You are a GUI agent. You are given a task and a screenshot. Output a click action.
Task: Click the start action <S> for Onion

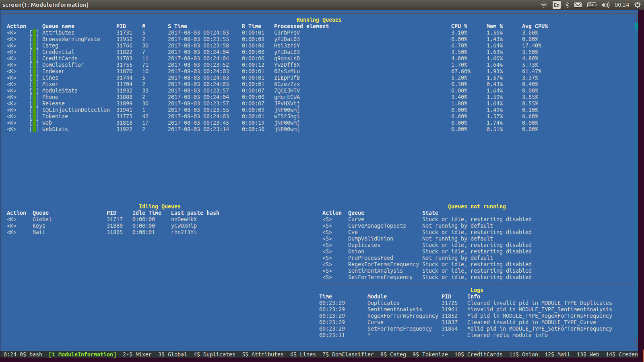click(327, 251)
